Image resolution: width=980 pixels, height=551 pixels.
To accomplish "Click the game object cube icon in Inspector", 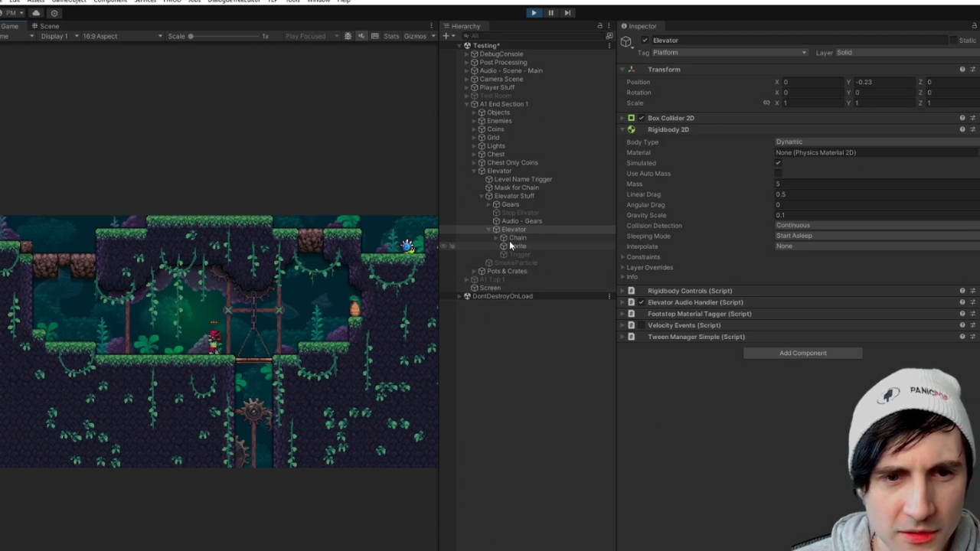I will coord(626,42).
